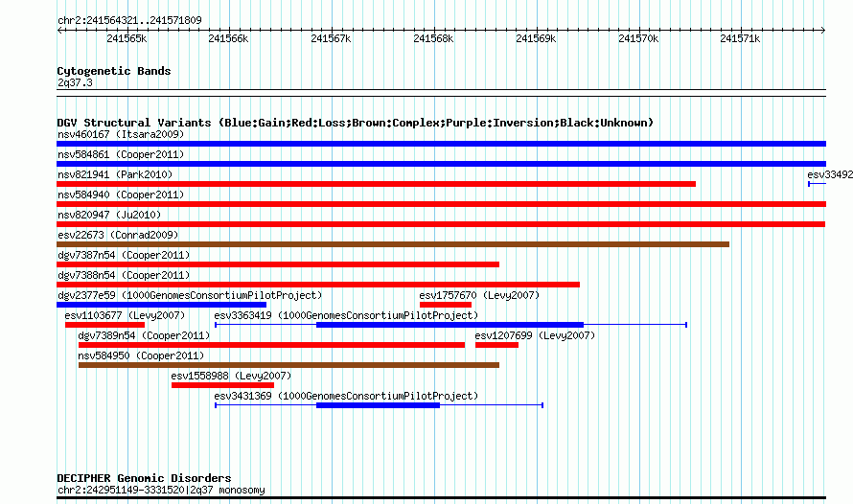Click the esv1103677 (Levy2007) red bar
Viewport: 853px width, 504px height.
tap(105, 325)
